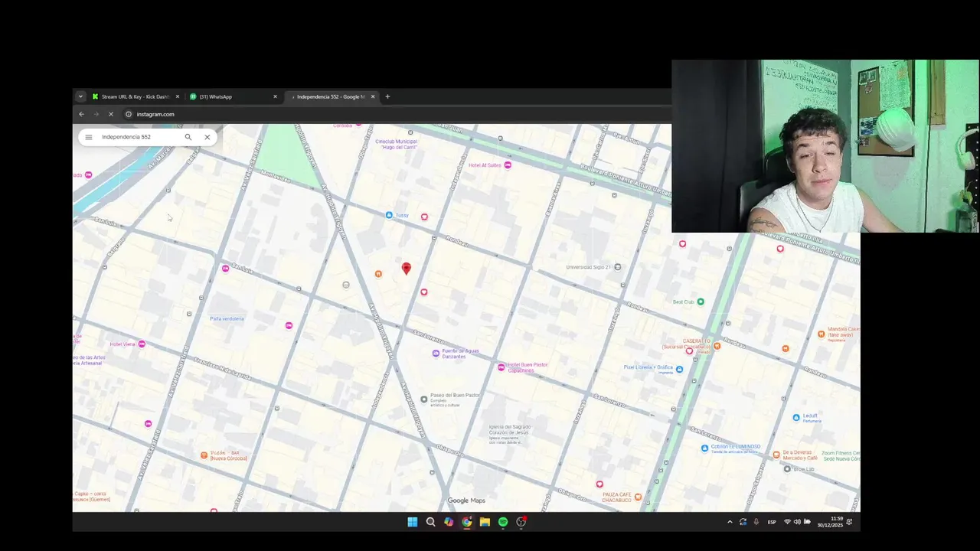Click the magnifier search icon in Maps
Image resolution: width=980 pixels, height=551 pixels.
[x=188, y=137]
